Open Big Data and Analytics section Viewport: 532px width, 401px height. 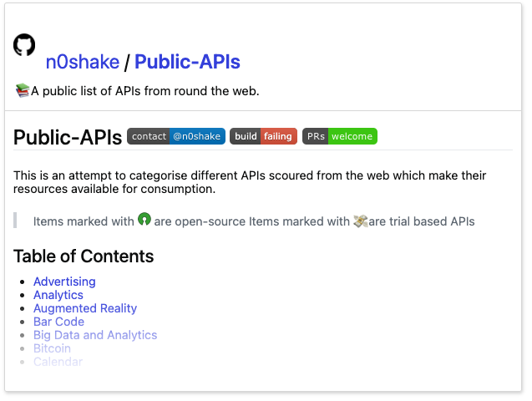(95, 335)
